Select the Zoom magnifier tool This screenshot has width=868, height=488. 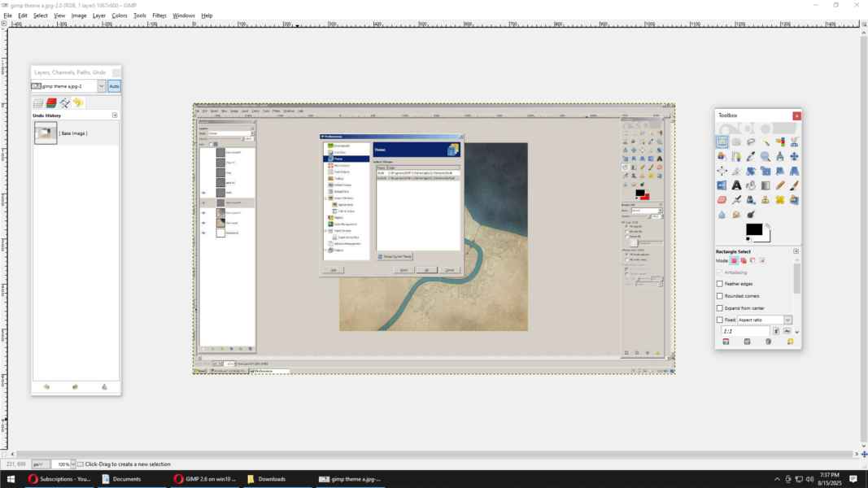coord(765,157)
